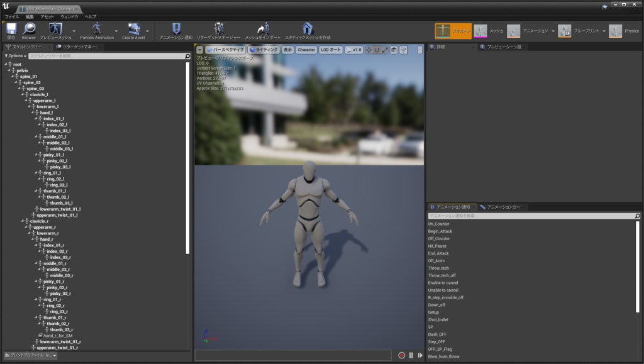The width and height of the screenshot is (644, 364).
Task: Collapse the hand_r bone node
Action: [x=33, y=239]
